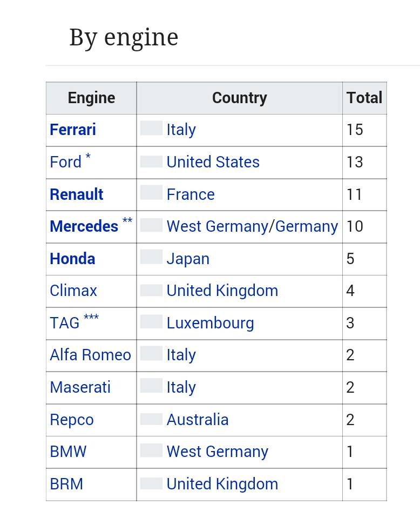Select the Mercedes engine link
Screen dimensions: 420x518
pyautogui.click(x=84, y=226)
